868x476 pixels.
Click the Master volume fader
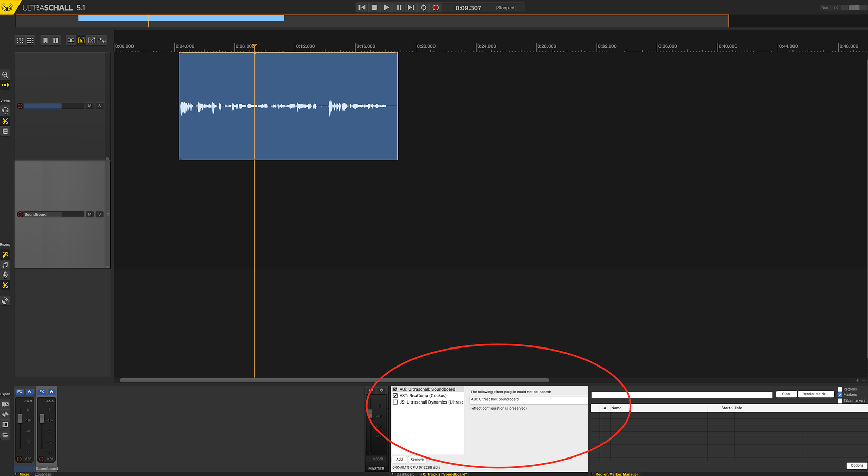click(x=370, y=413)
